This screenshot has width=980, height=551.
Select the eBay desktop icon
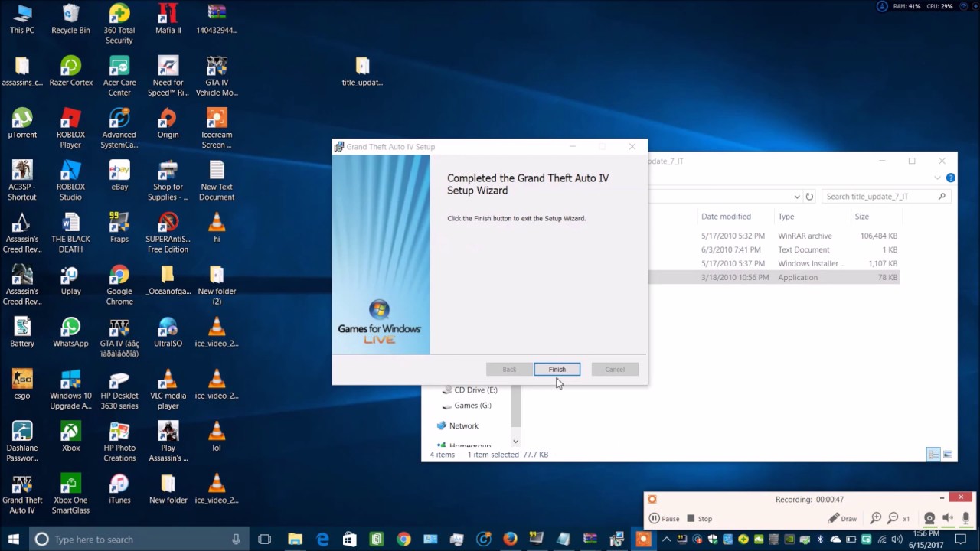(119, 175)
